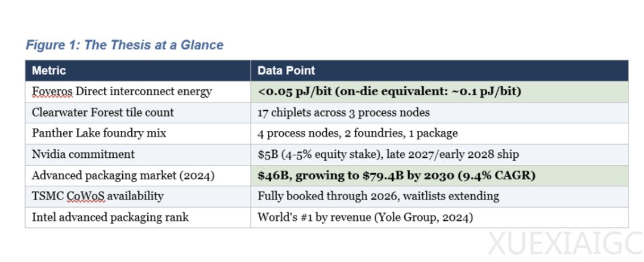This screenshot has width=644, height=262.
Task: Click the word 'availability' in the TSMC row
Action: [135, 196]
